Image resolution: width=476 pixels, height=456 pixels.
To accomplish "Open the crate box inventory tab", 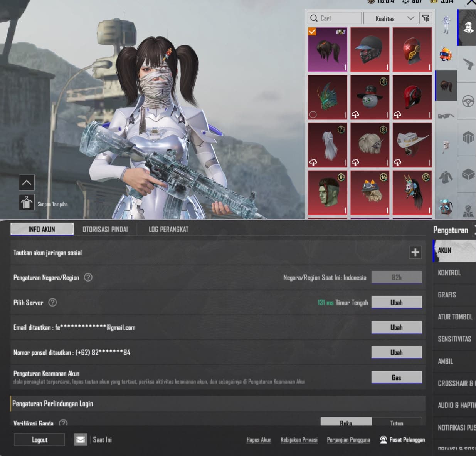I will 468,174.
